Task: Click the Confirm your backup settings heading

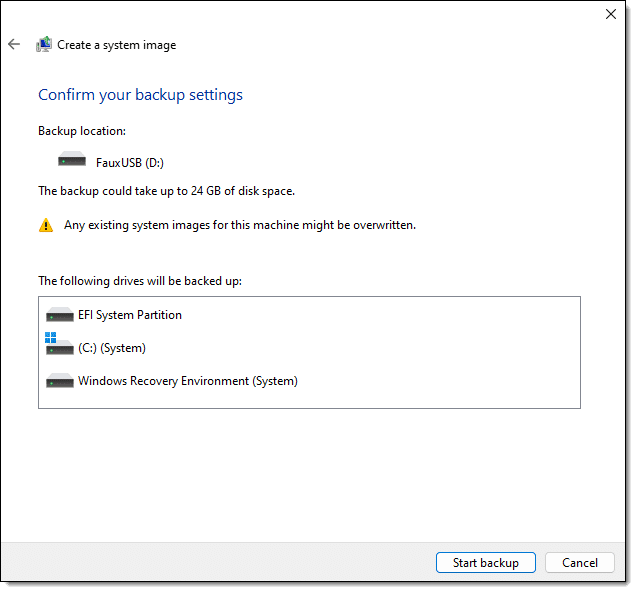Action: coord(140,95)
